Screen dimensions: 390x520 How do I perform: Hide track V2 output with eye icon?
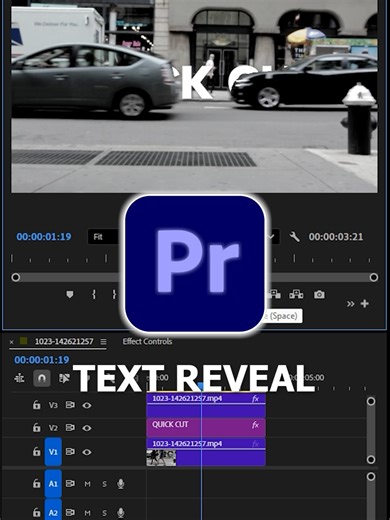tap(87, 428)
